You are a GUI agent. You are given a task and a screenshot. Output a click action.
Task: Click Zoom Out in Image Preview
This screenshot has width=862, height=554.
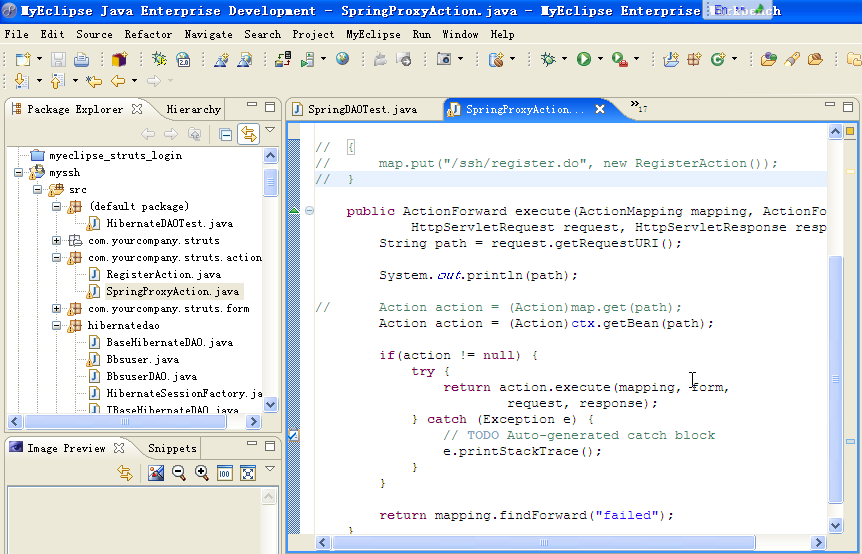[179, 473]
